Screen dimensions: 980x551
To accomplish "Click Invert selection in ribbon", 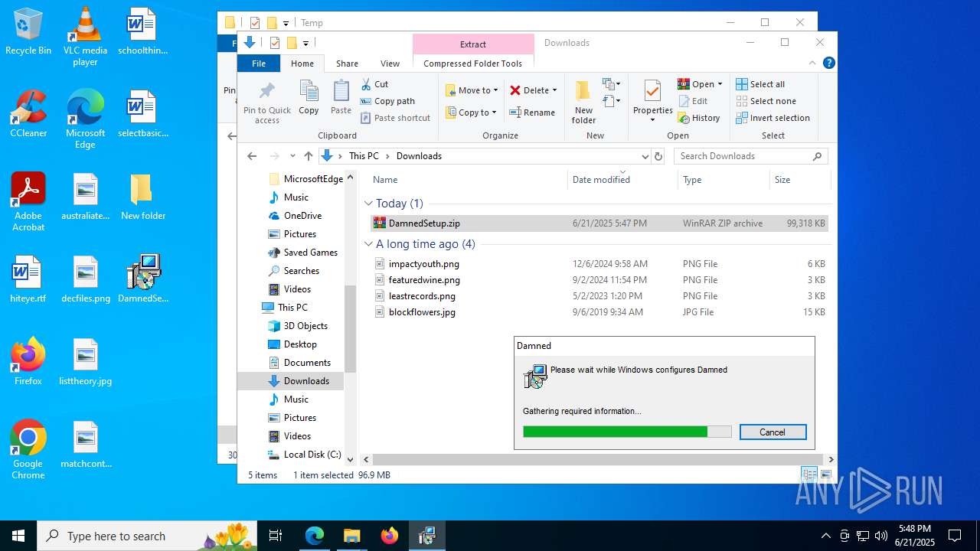I will coord(773,118).
